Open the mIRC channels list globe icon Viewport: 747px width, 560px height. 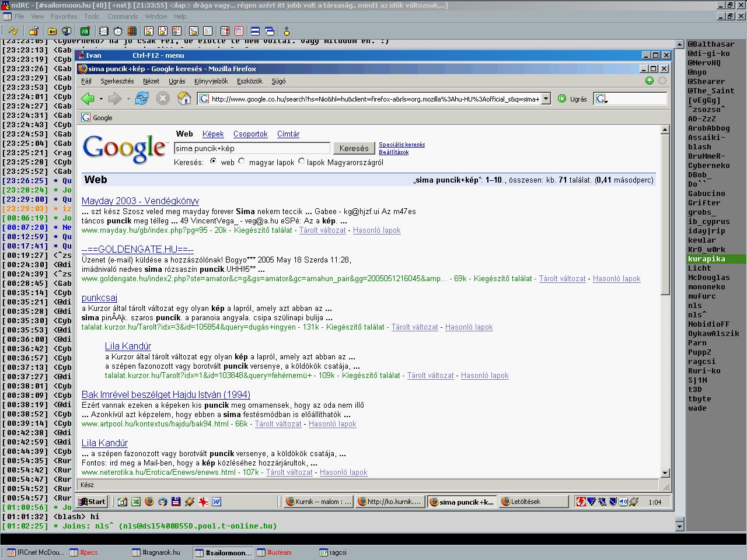tap(67, 31)
